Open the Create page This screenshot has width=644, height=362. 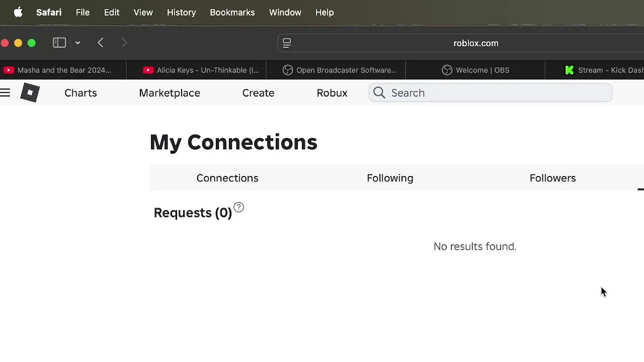(x=258, y=93)
